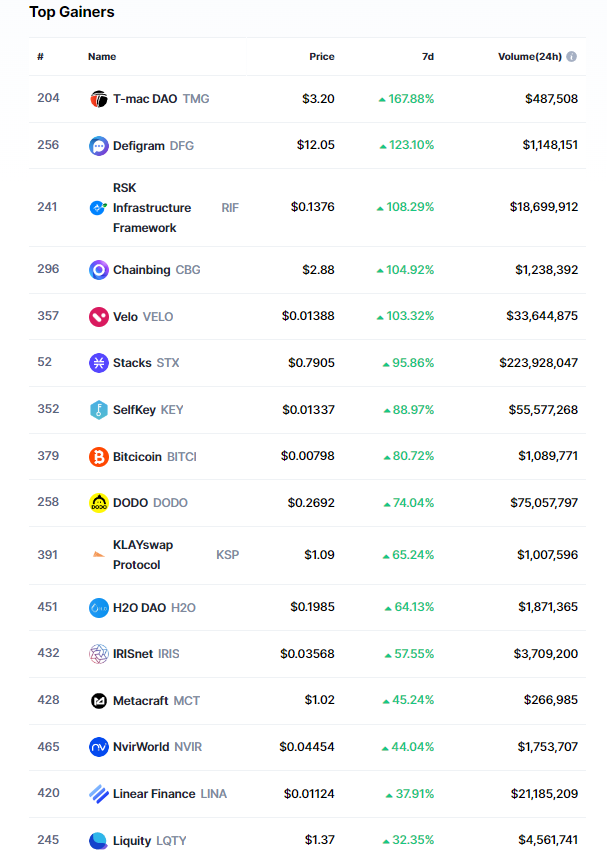Click the Volume(24h) info icon
Image resolution: width=607 pixels, height=857 pixels.
tap(572, 57)
